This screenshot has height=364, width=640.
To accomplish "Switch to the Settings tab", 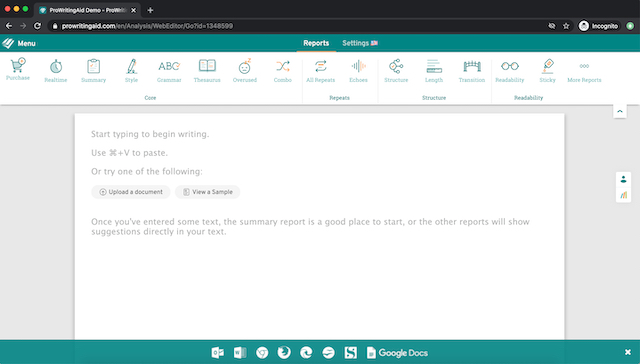I will coord(360,43).
